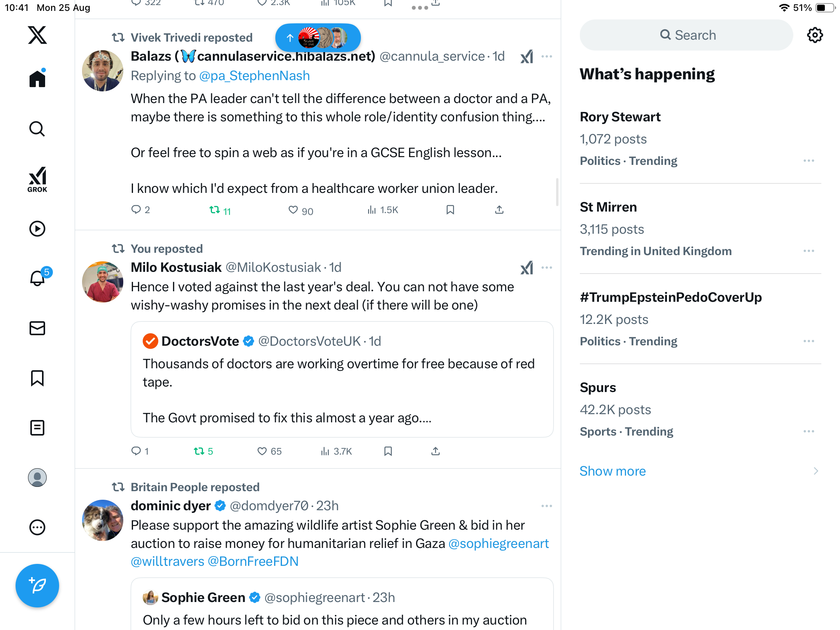Open the Explore search tab in sidebar
The image size is (840, 630).
click(37, 129)
